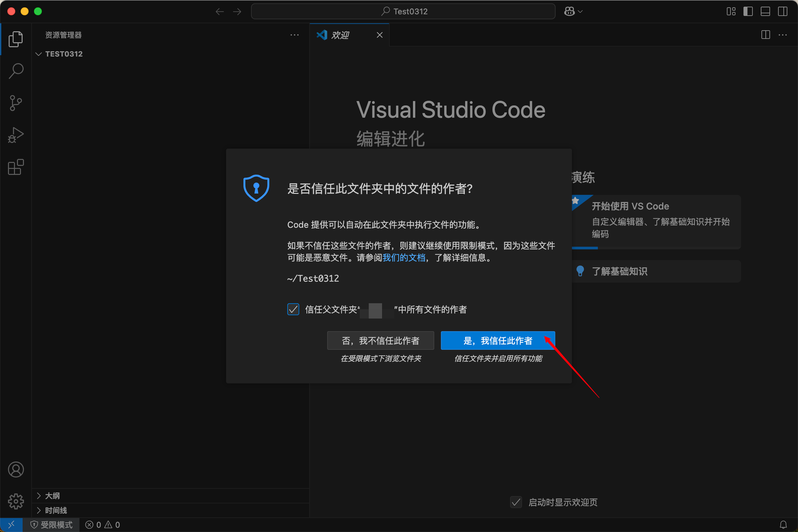The height and width of the screenshot is (532, 798).
Task: Open the Run and Debug view
Action: 16,135
